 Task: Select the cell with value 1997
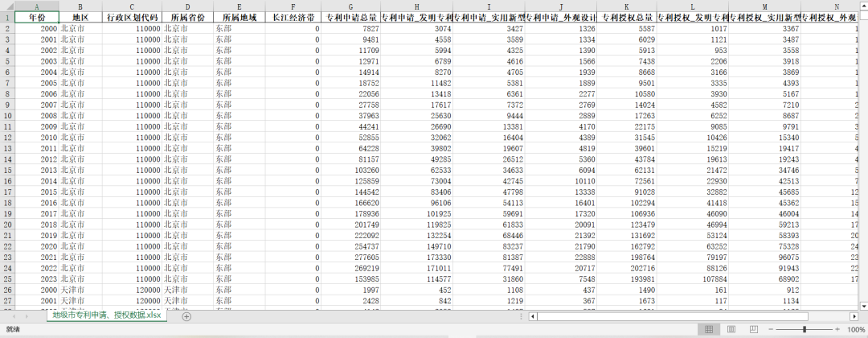coord(351,290)
